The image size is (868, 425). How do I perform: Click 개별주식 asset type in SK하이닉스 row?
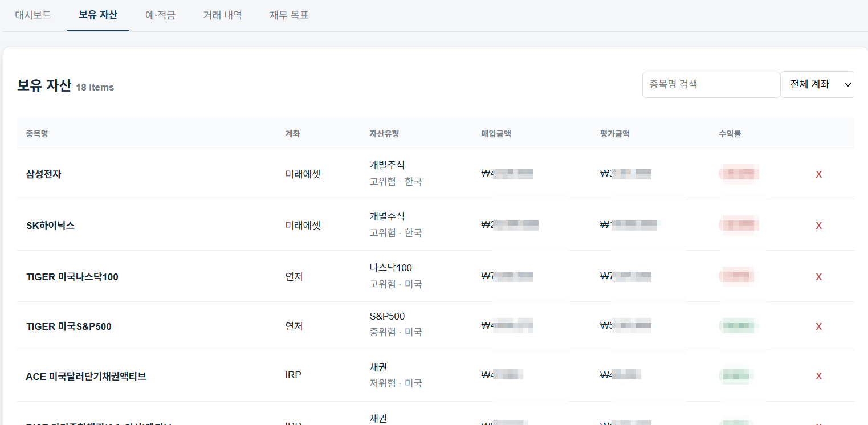[x=387, y=216]
